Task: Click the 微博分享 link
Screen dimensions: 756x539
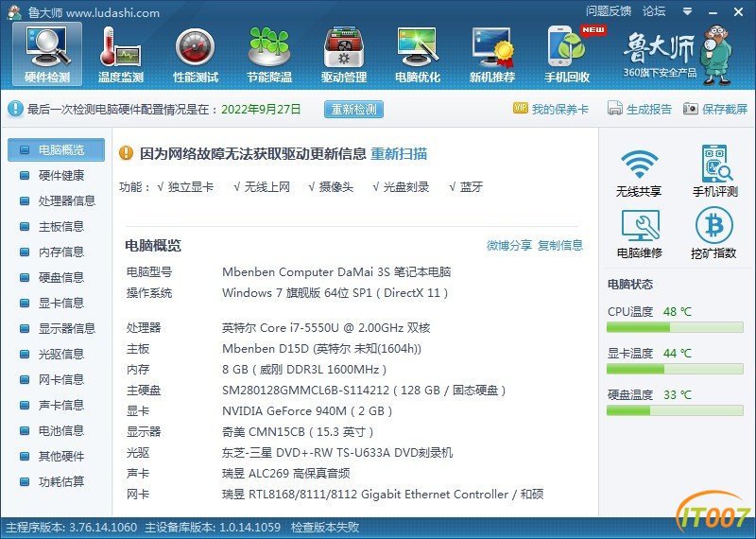Action: coord(508,246)
